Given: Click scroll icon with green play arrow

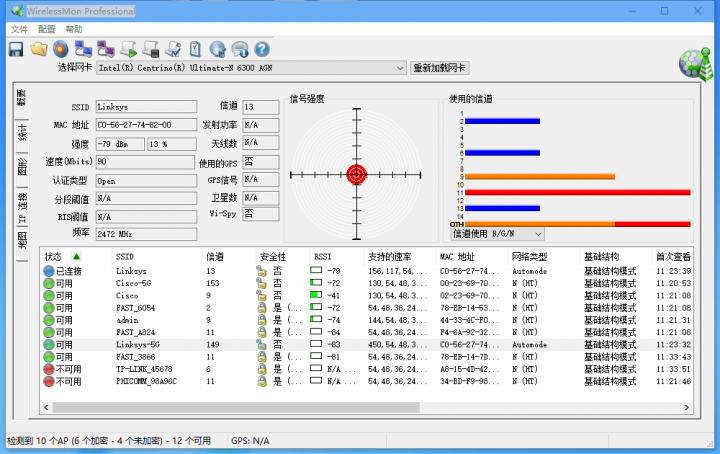Looking at the screenshot, I should [129, 49].
